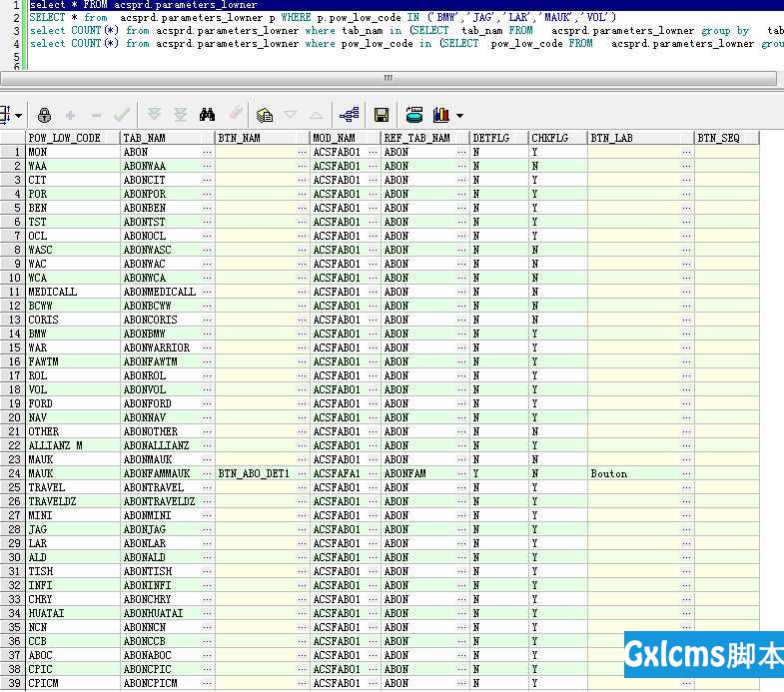Click the bar chart icon
This screenshot has height=692, width=784.
(441, 115)
